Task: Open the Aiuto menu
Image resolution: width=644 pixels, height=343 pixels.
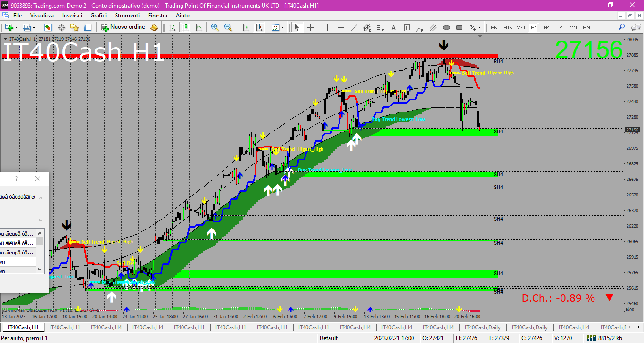Action: [x=182, y=16]
